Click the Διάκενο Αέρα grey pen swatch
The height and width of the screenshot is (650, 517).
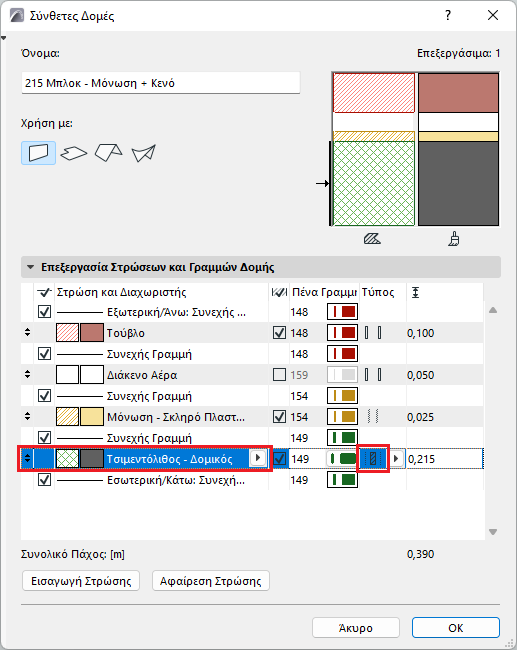[342, 375]
